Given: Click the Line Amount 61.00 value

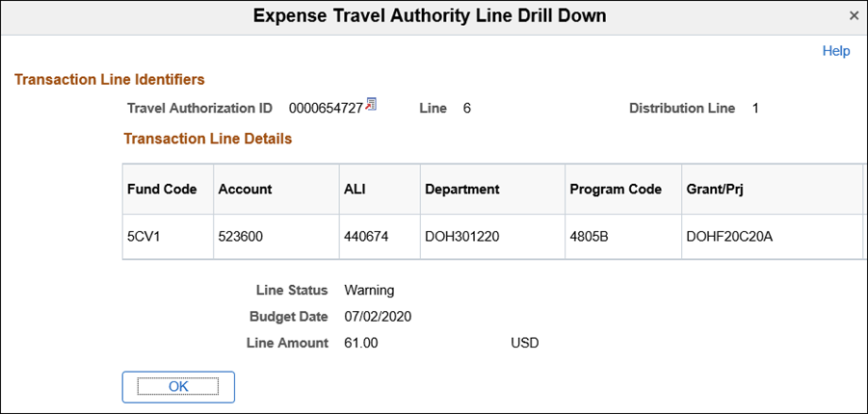Looking at the screenshot, I should [x=360, y=343].
